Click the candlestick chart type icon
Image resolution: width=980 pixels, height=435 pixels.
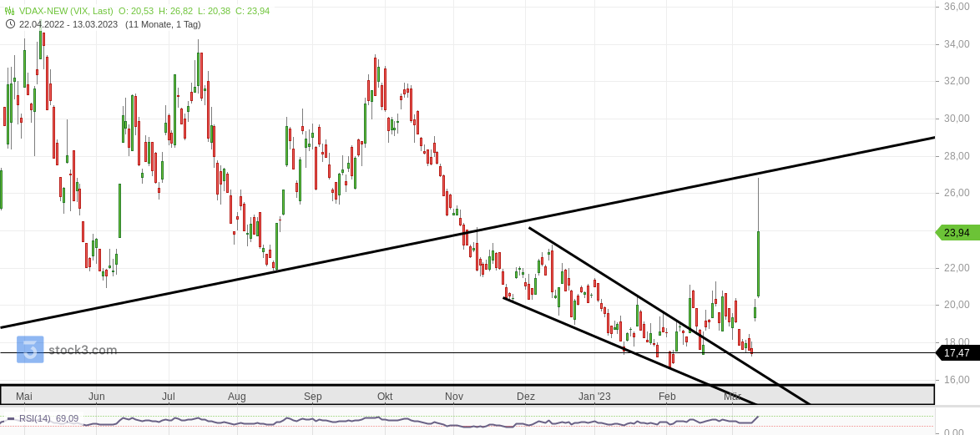10,11
